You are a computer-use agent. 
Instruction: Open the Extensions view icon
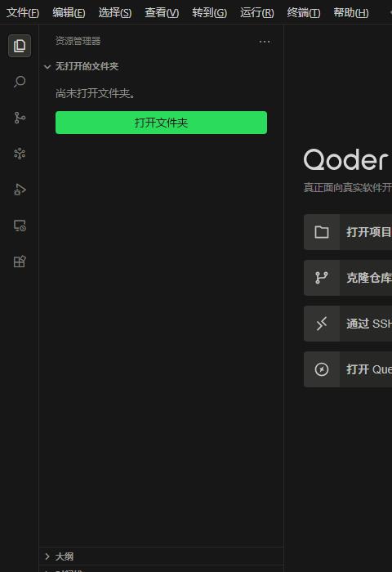pyautogui.click(x=20, y=261)
